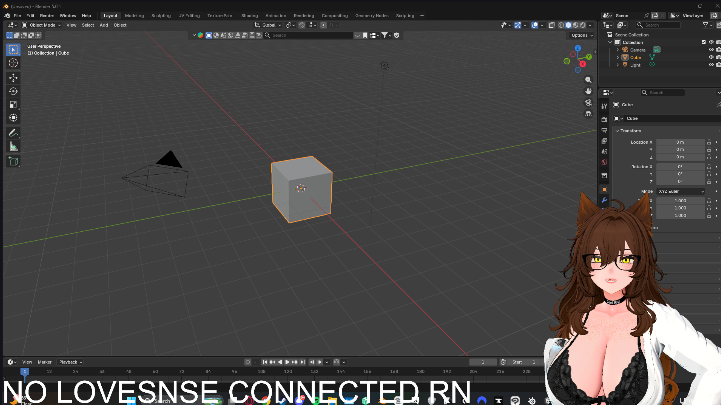Collapse the Collection in outliner
The width and height of the screenshot is (721, 405).
[x=611, y=42]
